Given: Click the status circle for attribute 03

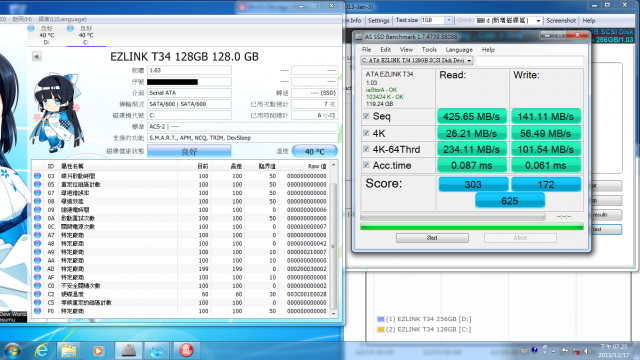Looking at the screenshot, I should pyautogui.click(x=38, y=176).
